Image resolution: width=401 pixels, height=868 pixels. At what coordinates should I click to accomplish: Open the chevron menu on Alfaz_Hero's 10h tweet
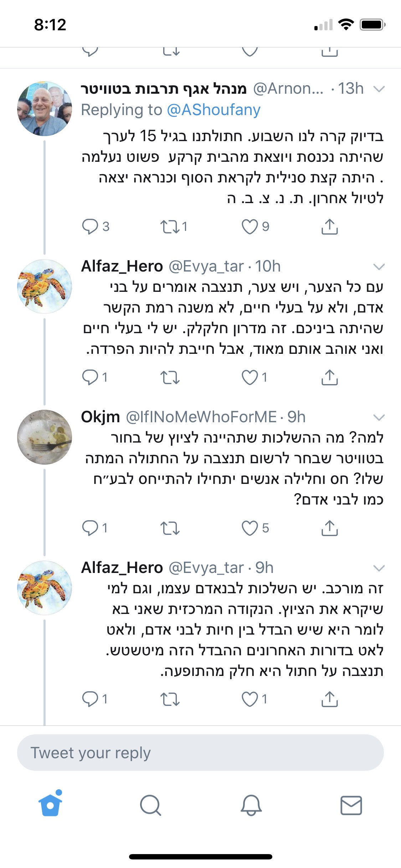pos(379,267)
